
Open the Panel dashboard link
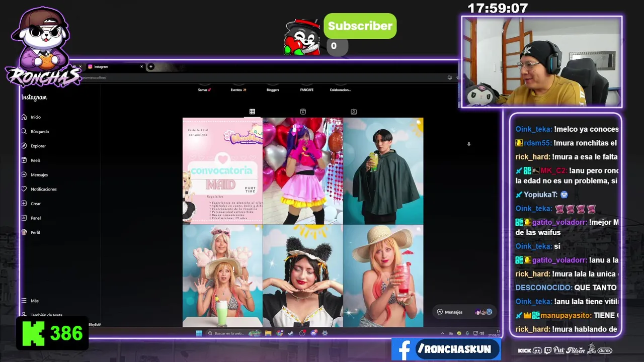click(x=31, y=218)
